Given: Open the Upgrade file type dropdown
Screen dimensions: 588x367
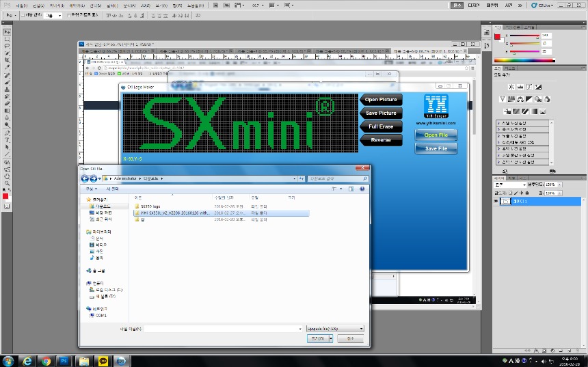Looking at the screenshot, I should point(335,329).
